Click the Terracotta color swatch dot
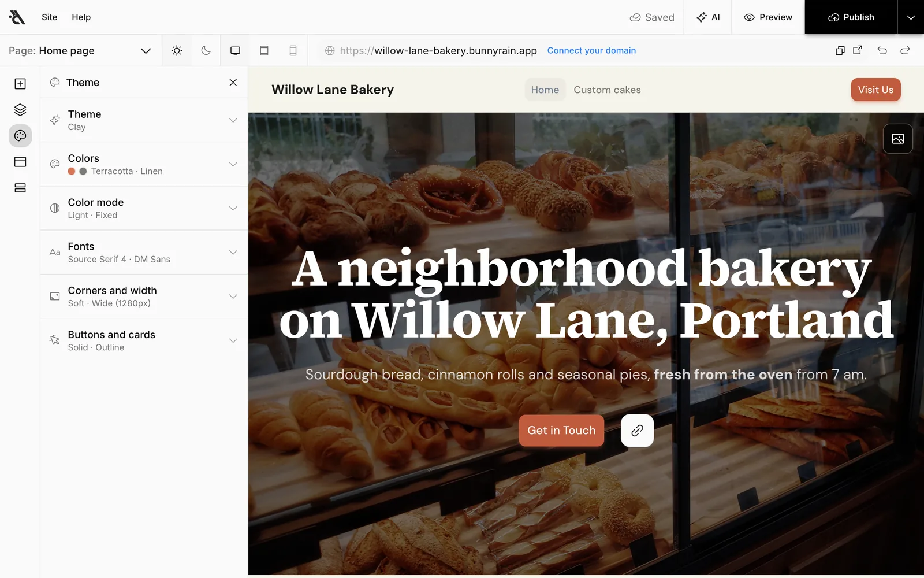This screenshot has height=578, width=924. 72,171
